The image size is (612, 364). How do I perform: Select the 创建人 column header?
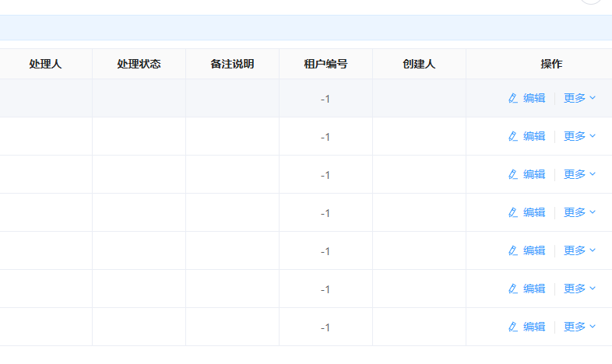[419, 64]
